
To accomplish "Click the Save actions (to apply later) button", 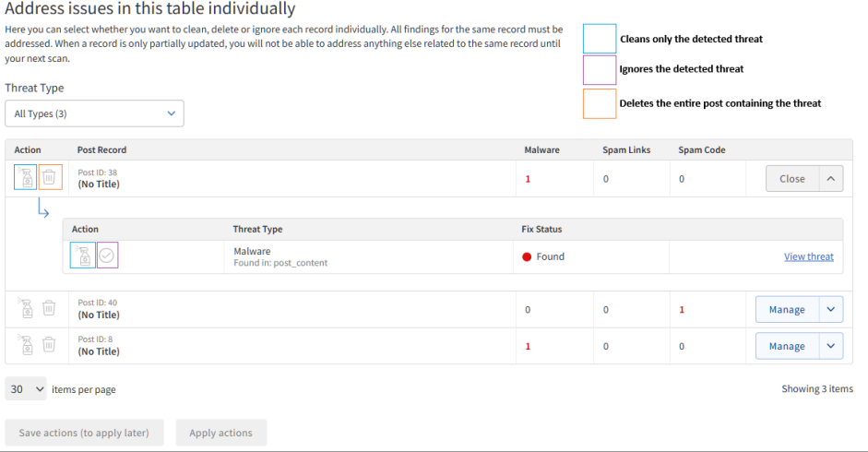I will 84,433.
